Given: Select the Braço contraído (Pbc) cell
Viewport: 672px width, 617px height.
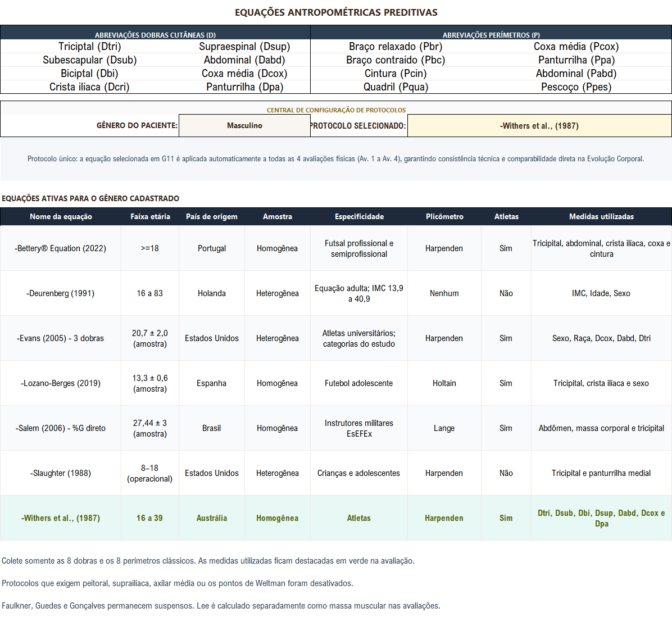Looking at the screenshot, I should coord(396,60).
